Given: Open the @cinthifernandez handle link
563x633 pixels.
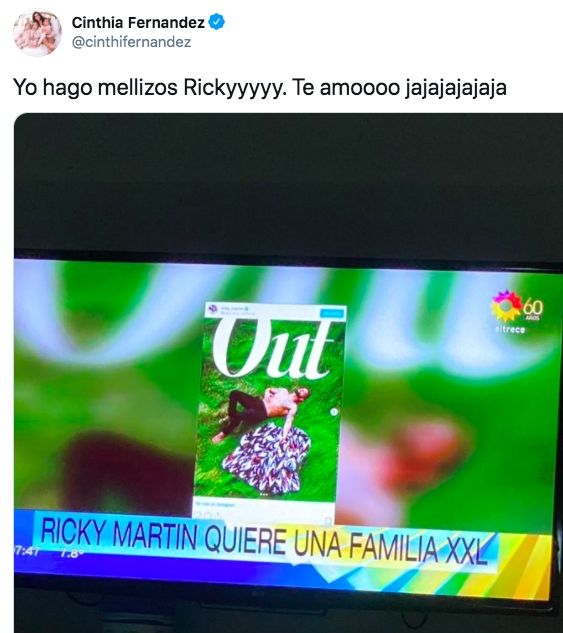Looking at the screenshot, I should coord(131,42).
